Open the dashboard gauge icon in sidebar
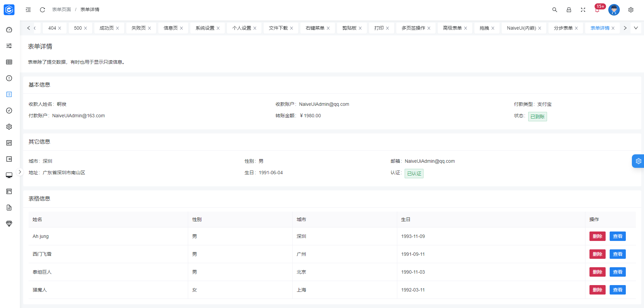This screenshot has height=308, width=644. tap(9, 30)
